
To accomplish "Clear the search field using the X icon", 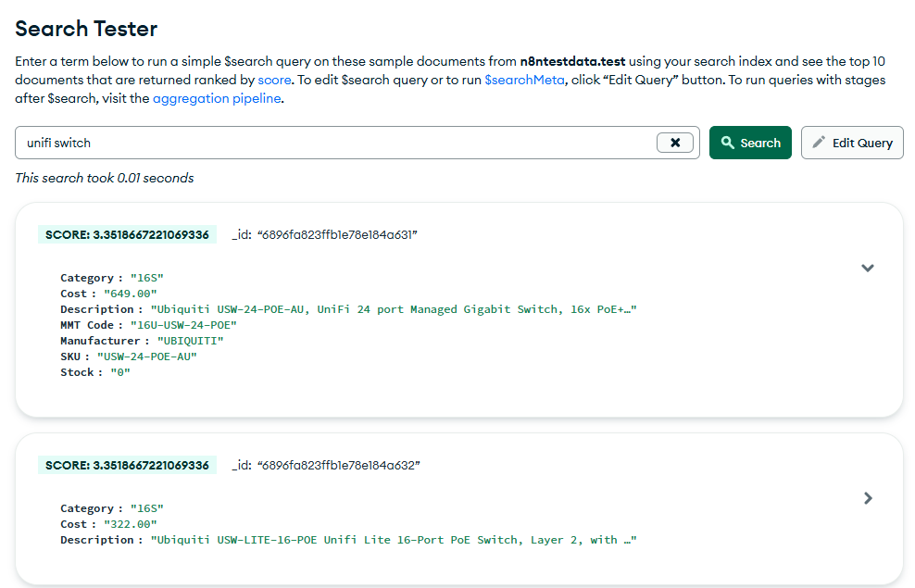I will coord(675,142).
